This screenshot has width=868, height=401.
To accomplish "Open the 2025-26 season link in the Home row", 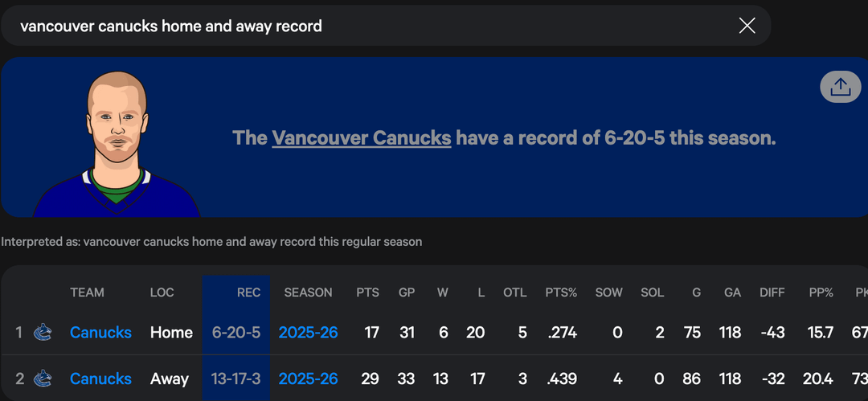I will click(x=308, y=332).
